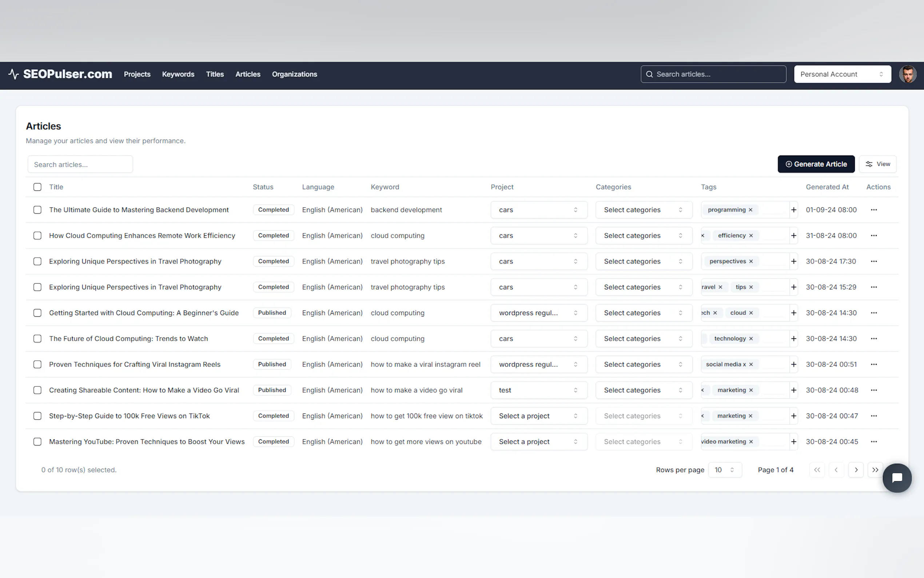
Task: Navigate to the Keywords menu
Action: point(178,74)
